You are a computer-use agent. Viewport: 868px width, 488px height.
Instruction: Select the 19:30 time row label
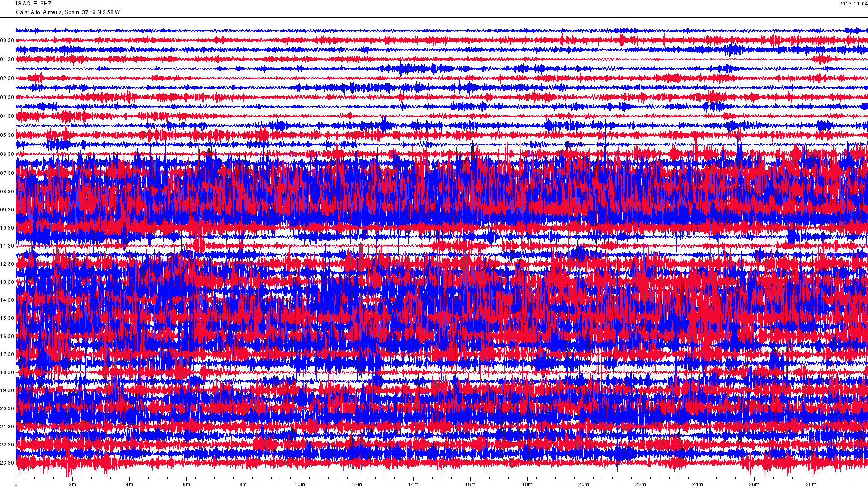pyautogui.click(x=7, y=391)
